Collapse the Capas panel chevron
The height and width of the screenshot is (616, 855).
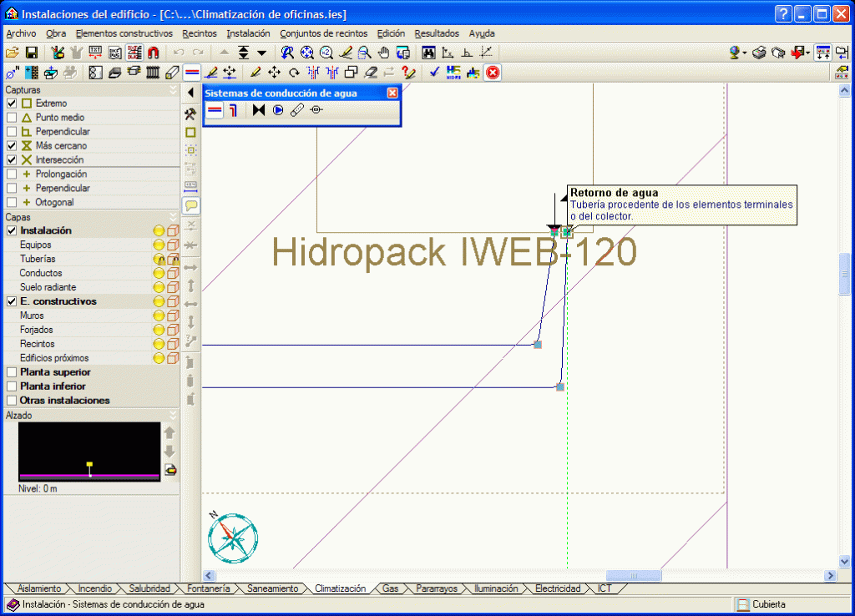coord(173,217)
